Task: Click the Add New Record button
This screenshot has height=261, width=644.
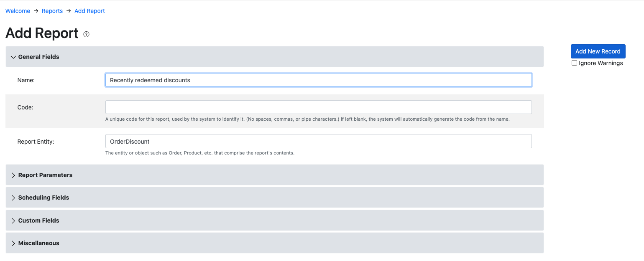Action: pos(598,51)
